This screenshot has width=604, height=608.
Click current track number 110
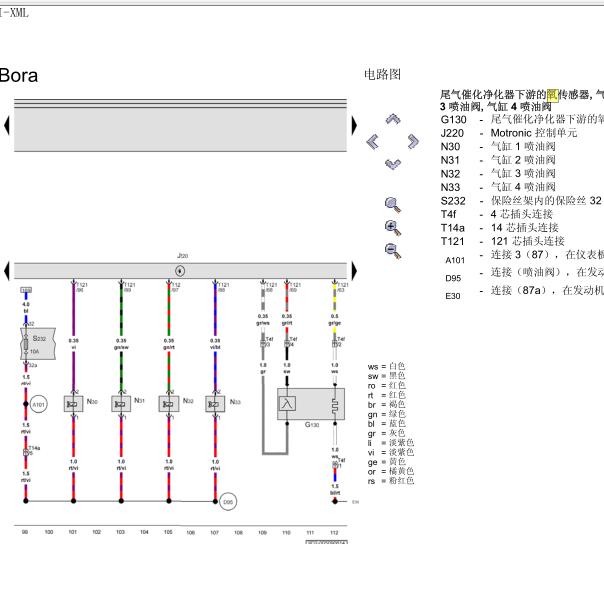coord(286,532)
